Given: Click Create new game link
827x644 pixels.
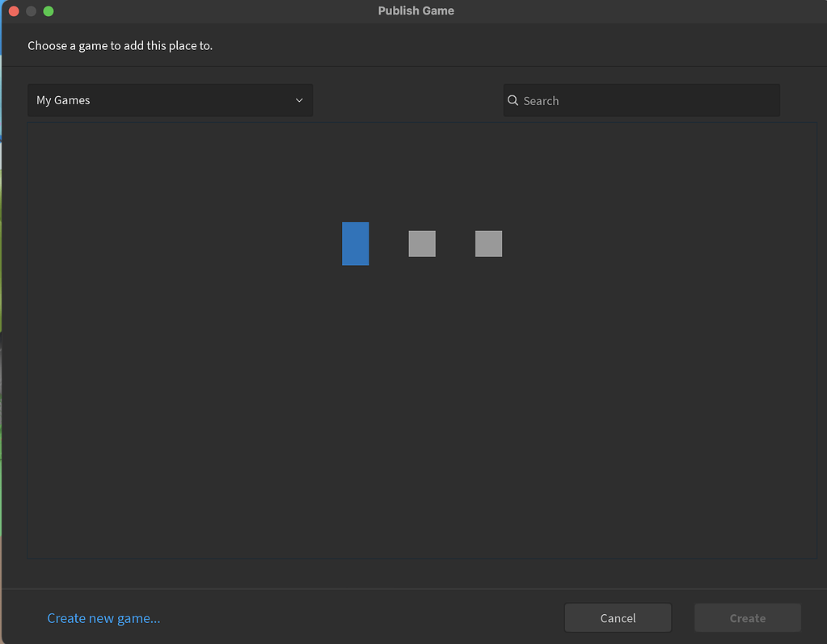Looking at the screenshot, I should pyautogui.click(x=103, y=617).
